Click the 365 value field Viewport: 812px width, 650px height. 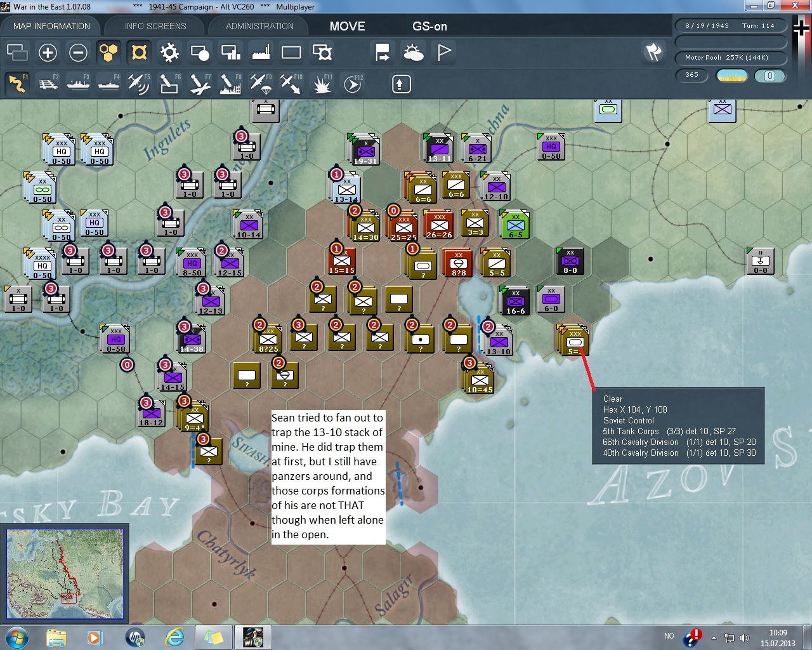(692, 75)
